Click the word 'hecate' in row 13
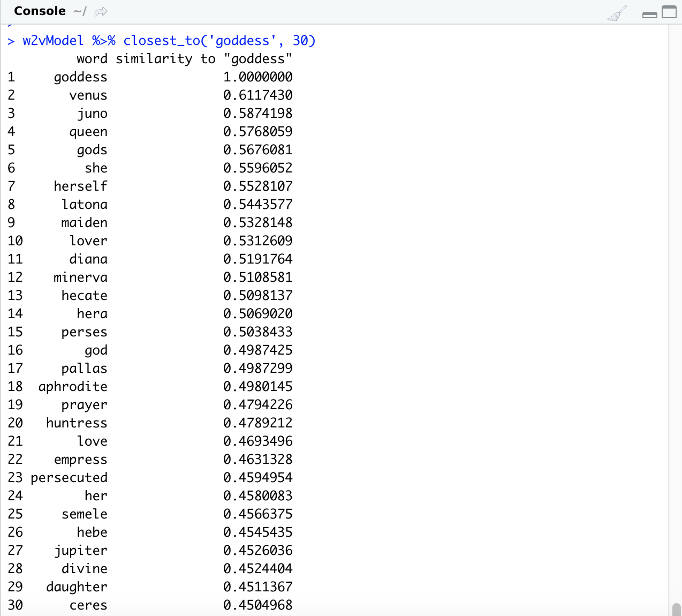 coord(84,296)
